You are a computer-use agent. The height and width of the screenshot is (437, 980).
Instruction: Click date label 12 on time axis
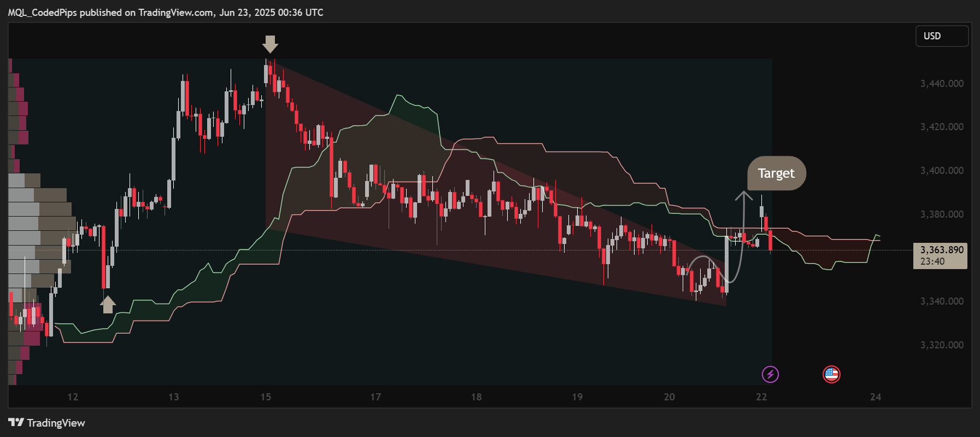[x=73, y=397]
